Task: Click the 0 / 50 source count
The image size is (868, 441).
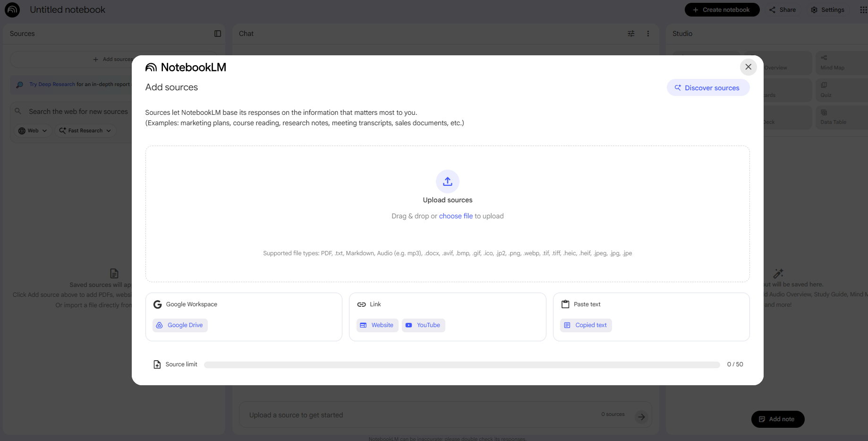Action: (x=735, y=364)
